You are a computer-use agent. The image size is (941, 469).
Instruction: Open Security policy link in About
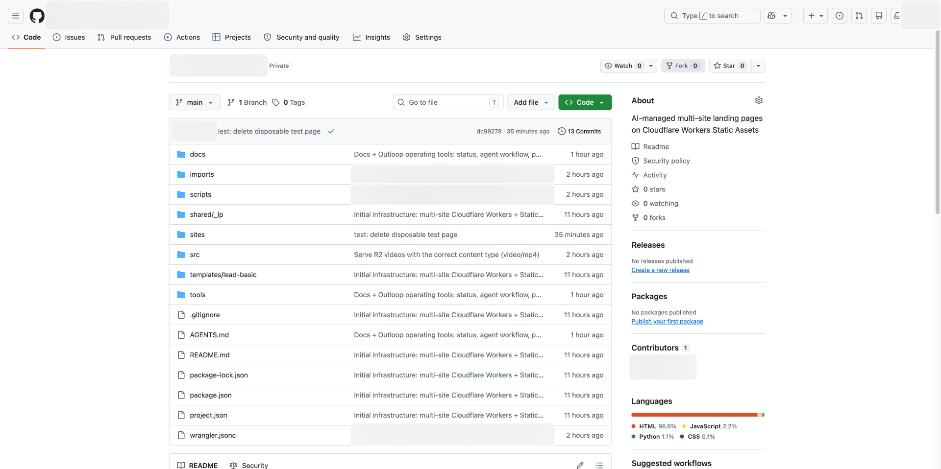pyautogui.click(x=661, y=161)
